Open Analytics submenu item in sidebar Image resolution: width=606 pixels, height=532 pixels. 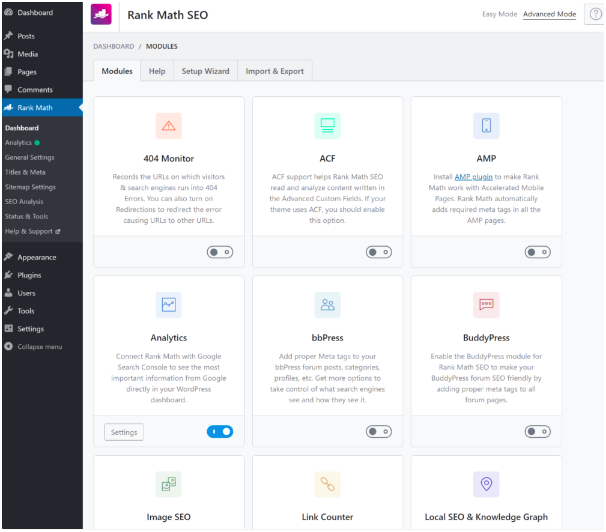[18, 143]
